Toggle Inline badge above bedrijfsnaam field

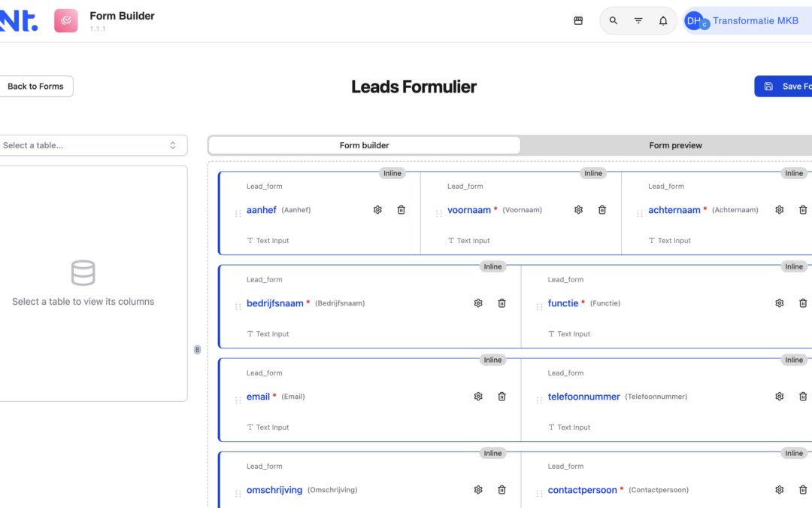coord(493,266)
